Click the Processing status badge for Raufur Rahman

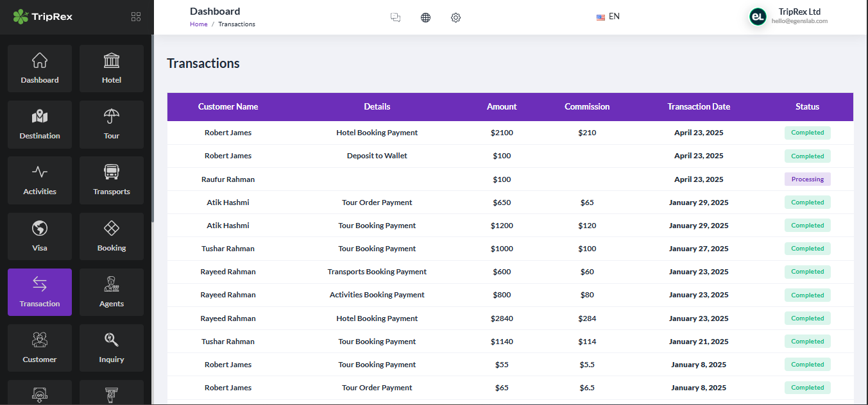807,179
